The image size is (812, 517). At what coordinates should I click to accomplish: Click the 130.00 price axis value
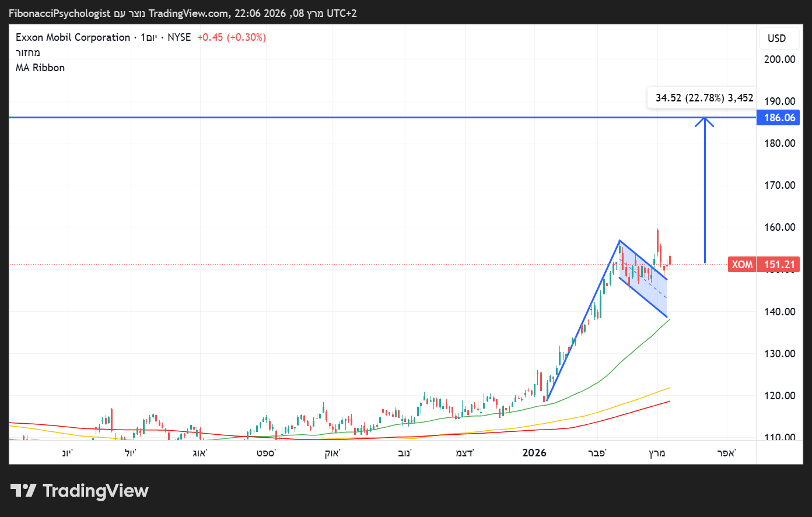pos(780,354)
